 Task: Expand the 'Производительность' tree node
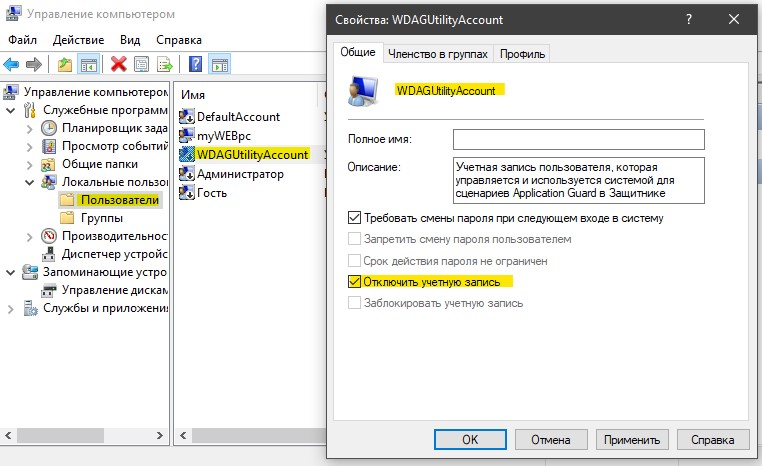point(30,237)
